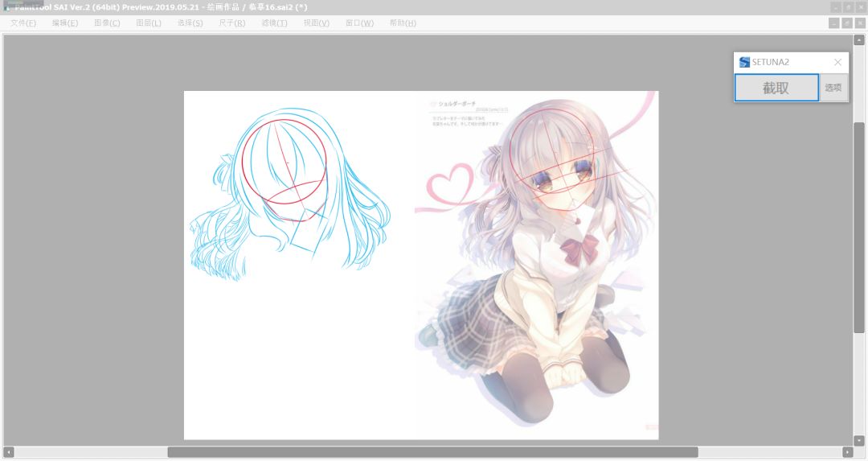Open the 图像(C) menu
This screenshot has height=461, width=868.
click(107, 23)
